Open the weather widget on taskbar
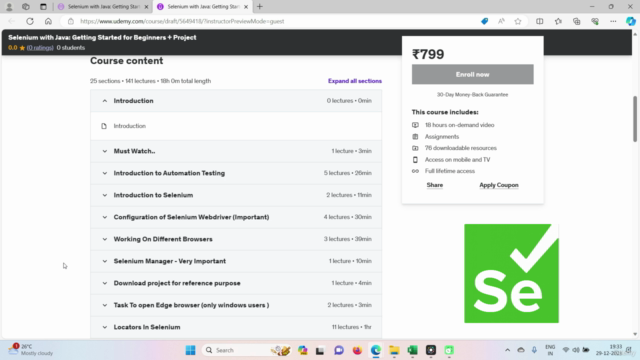Image resolution: width=640 pixels, height=360 pixels. [x=32, y=350]
